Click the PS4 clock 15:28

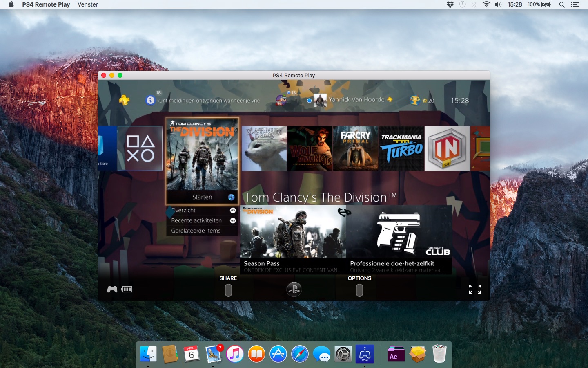(x=460, y=100)
